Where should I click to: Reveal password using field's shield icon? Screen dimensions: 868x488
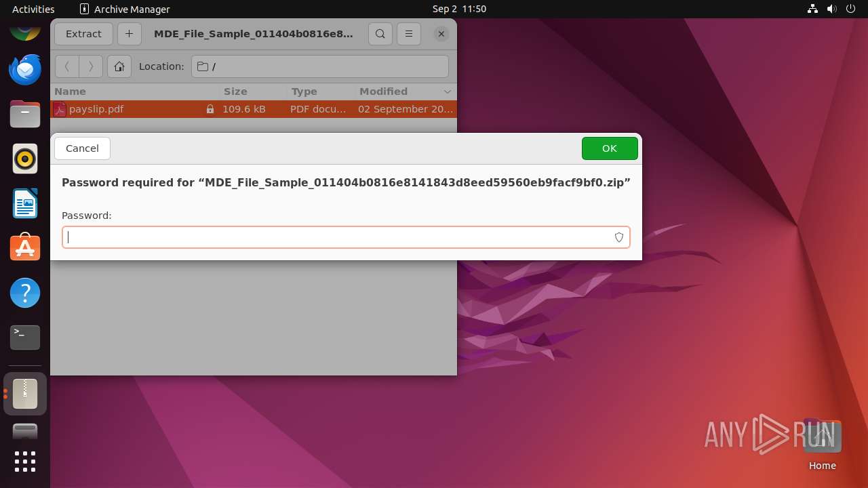point(619,237)
